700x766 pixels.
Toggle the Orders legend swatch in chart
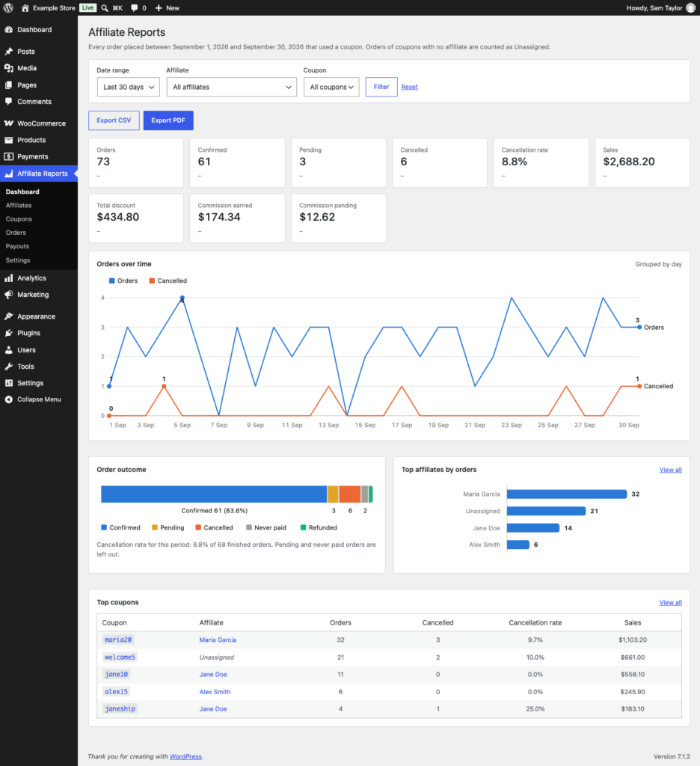[112, 281]
